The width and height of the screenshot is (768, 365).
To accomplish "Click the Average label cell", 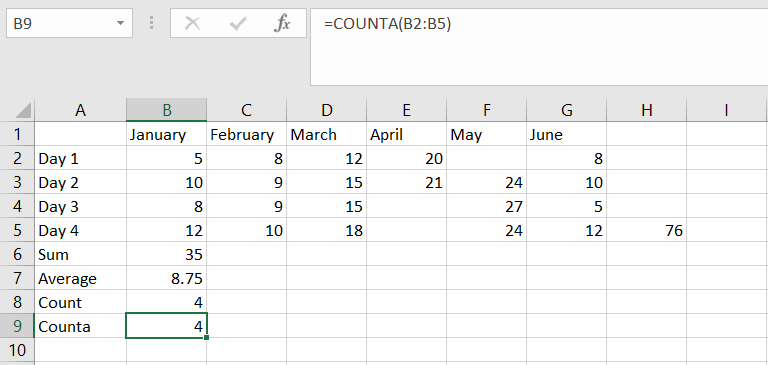I will [x=80, y=278].
